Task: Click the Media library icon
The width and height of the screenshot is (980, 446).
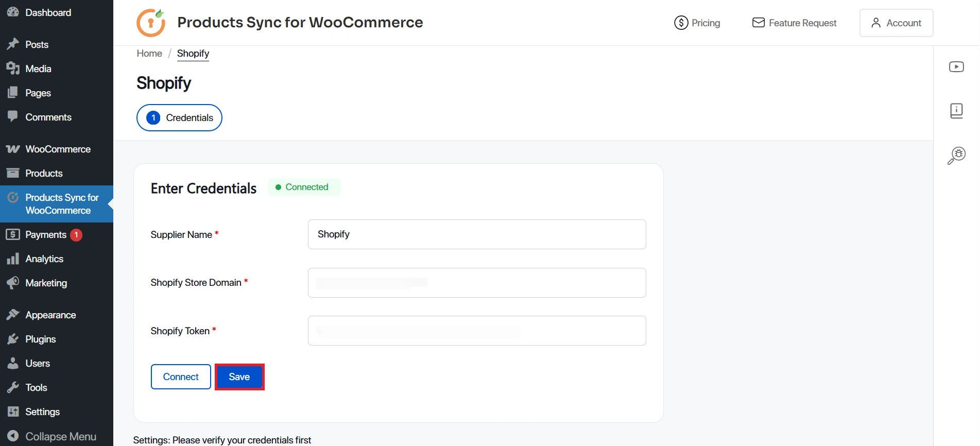Action: pyautogui.click(x=13, y=68)
